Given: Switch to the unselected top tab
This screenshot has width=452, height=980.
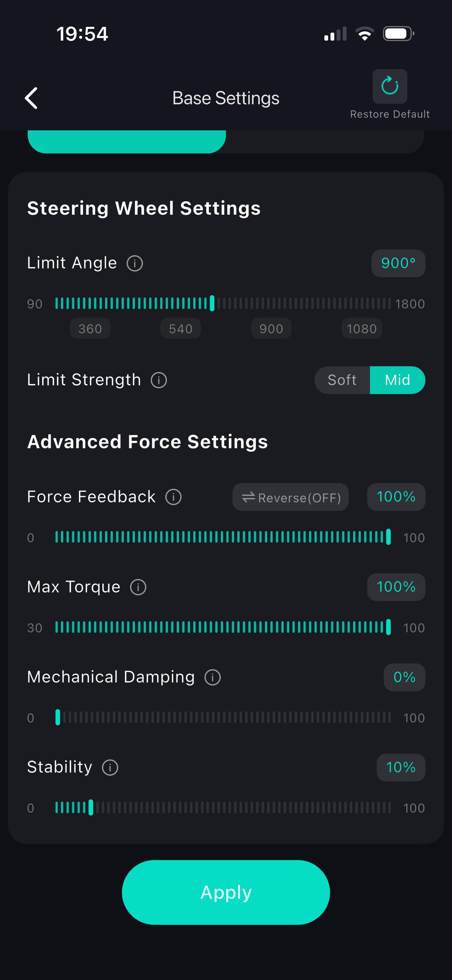Looking at the screenshot, I should [x=325, y=142].
